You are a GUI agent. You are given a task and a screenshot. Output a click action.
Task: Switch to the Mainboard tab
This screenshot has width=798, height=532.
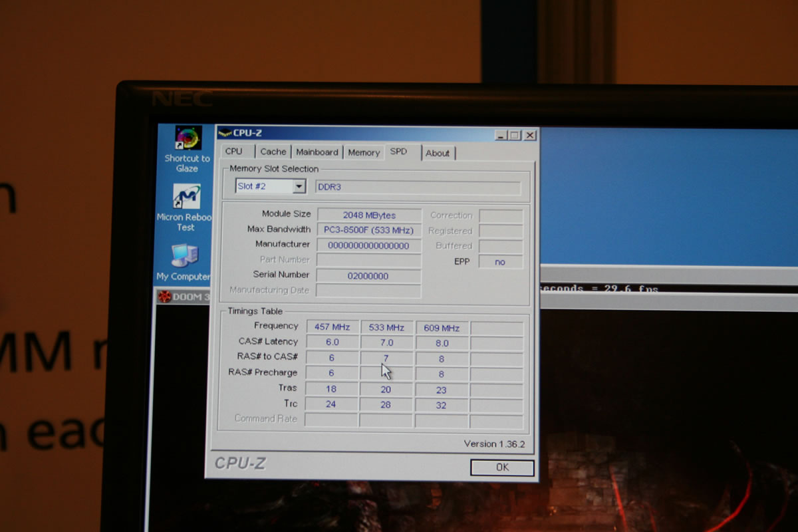pyautogui.click(x=317, y=152)
